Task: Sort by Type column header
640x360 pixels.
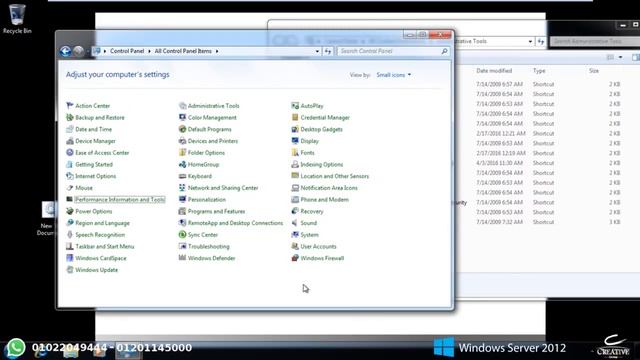Action: 539,71
